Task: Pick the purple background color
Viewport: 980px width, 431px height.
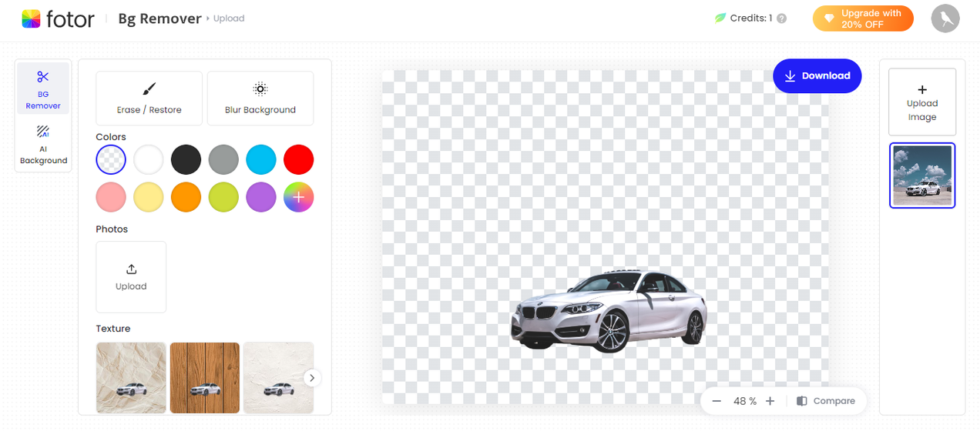Action: coord(261,198)
